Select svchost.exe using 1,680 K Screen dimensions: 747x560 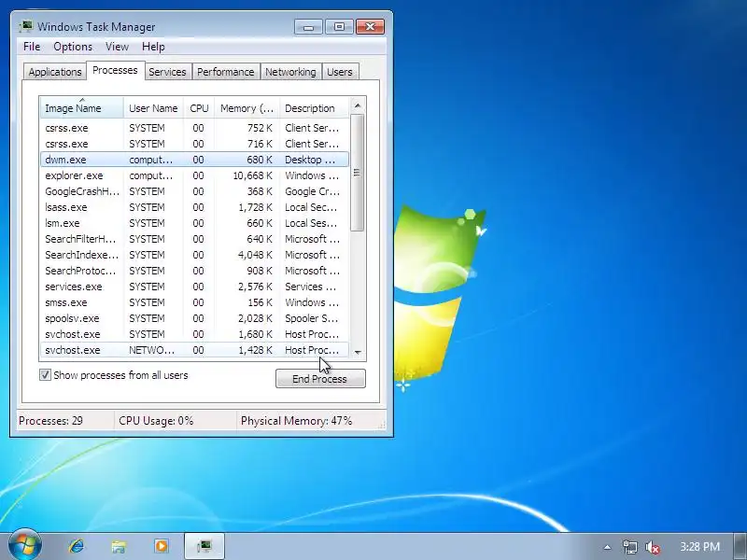(x=194, y=334)
